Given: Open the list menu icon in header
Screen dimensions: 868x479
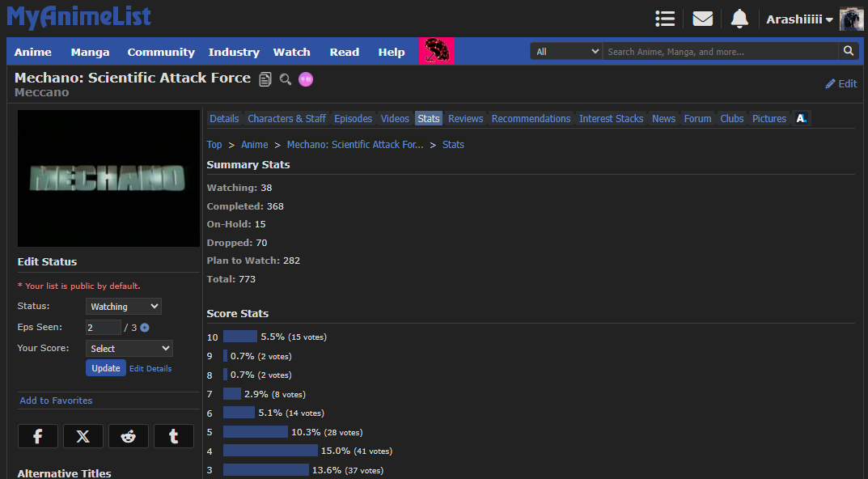Looking at the screenshot, I should [x=665, y=19].
